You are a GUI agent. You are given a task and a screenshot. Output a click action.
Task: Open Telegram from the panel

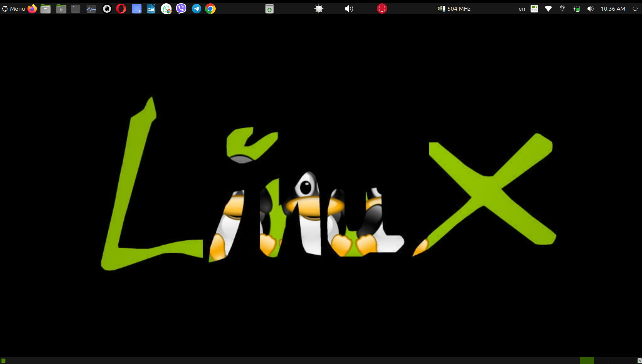pyautogui.click(x=196, y=9)
